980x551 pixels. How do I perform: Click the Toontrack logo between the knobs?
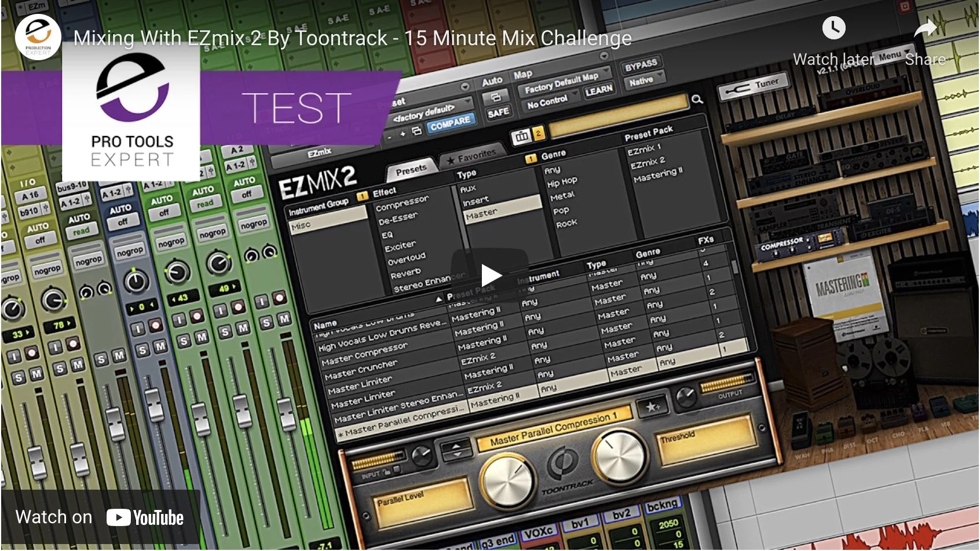coord(561,463)
